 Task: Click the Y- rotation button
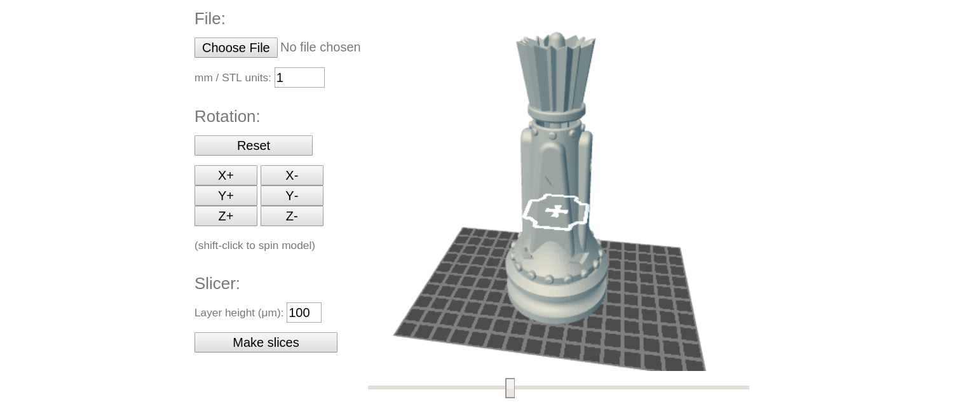292,196
